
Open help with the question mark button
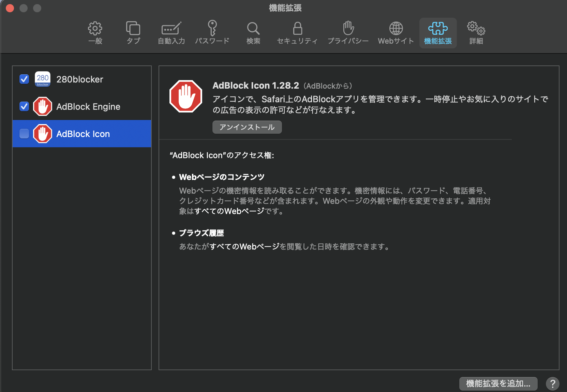553,384
